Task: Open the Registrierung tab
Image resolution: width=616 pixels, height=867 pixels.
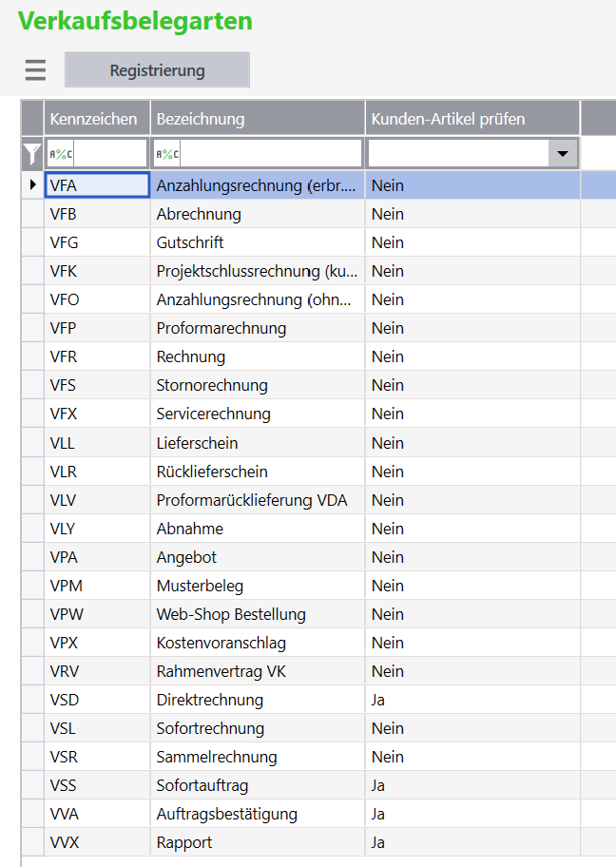Action: [x=157, y=70]
